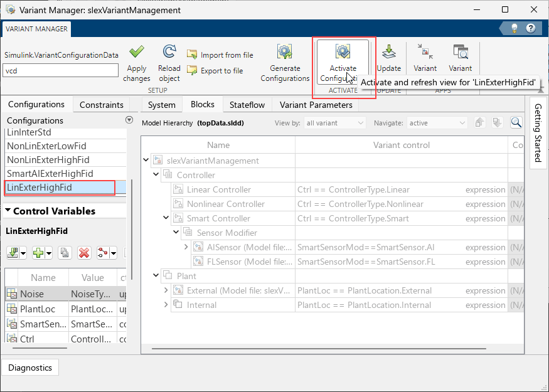The image size is (549, 392).
Task: Expand the AISensor node
Action: [x=186, y=247]
